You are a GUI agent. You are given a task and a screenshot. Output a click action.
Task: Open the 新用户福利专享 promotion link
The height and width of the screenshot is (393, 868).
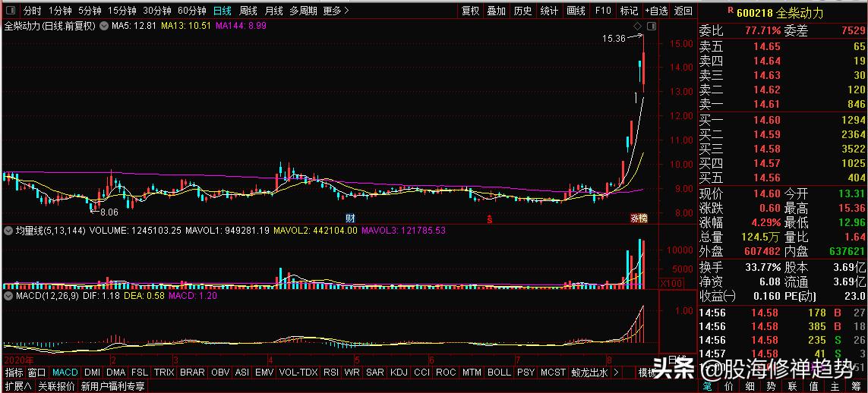click(113, 386)
